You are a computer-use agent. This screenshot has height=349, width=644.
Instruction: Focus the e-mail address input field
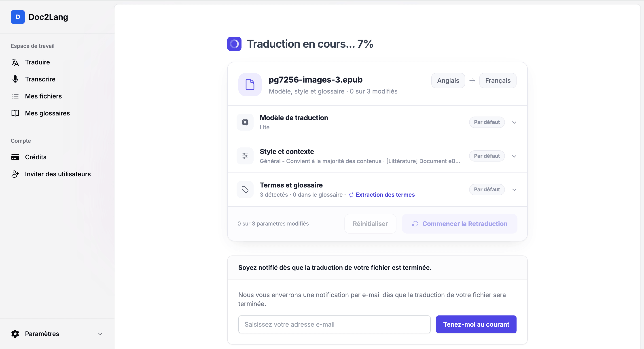334,324
